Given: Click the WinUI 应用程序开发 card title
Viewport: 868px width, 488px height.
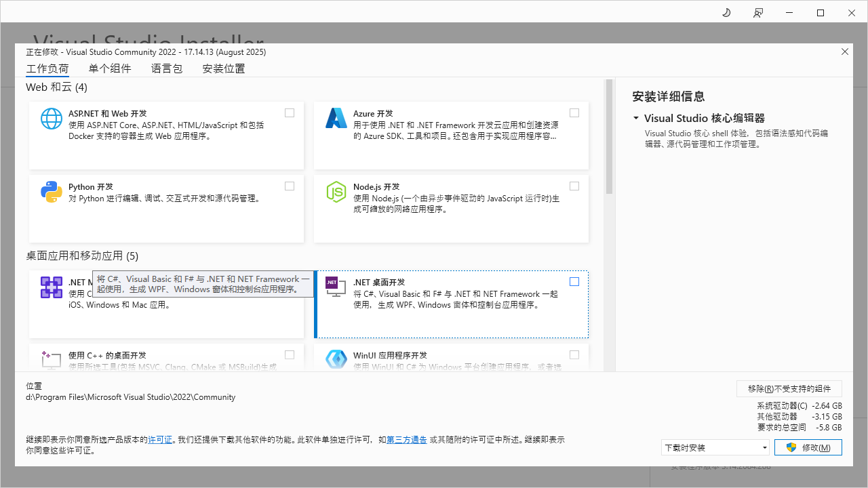Looking at the screenshot, I should [x=390, y=355].
